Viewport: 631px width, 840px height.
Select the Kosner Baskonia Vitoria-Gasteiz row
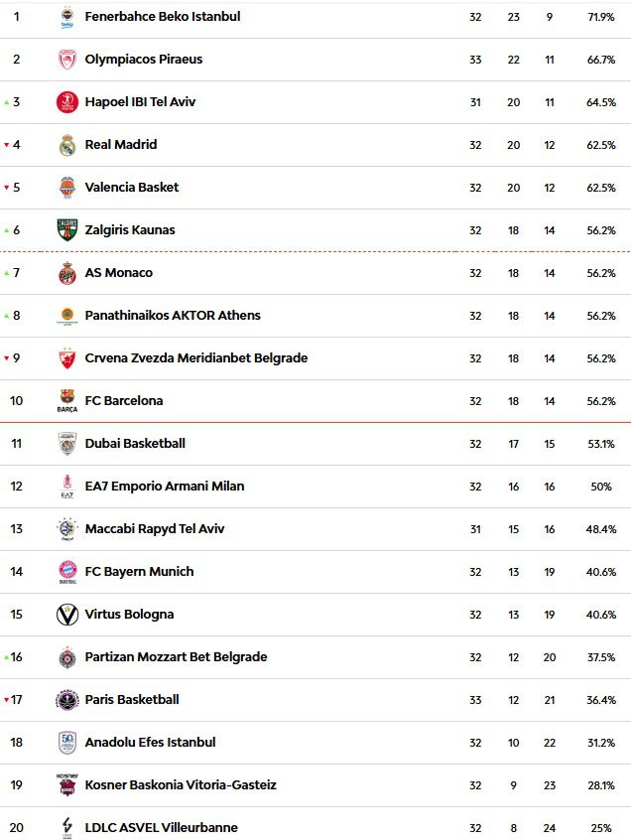[x=315, y=785]
